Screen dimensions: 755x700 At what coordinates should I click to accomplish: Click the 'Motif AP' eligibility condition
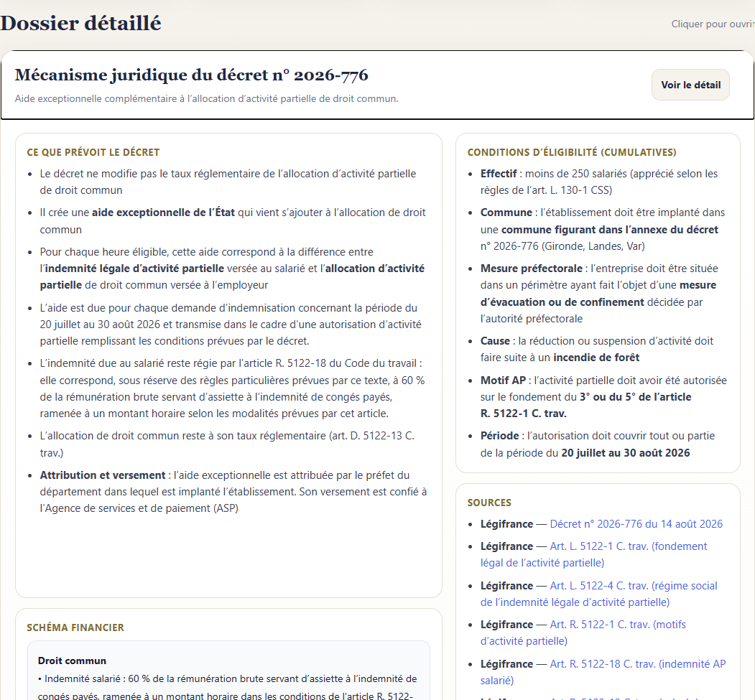point(603,397)
